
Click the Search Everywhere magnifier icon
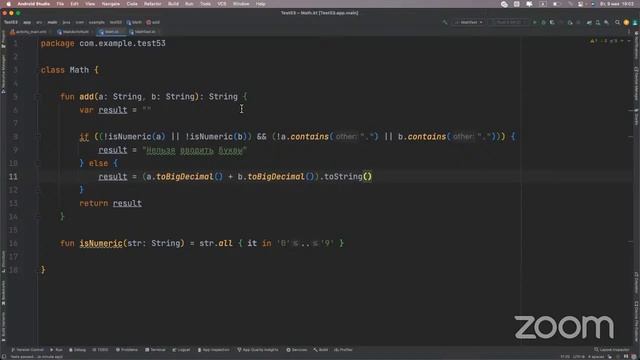tap(618, 22)
